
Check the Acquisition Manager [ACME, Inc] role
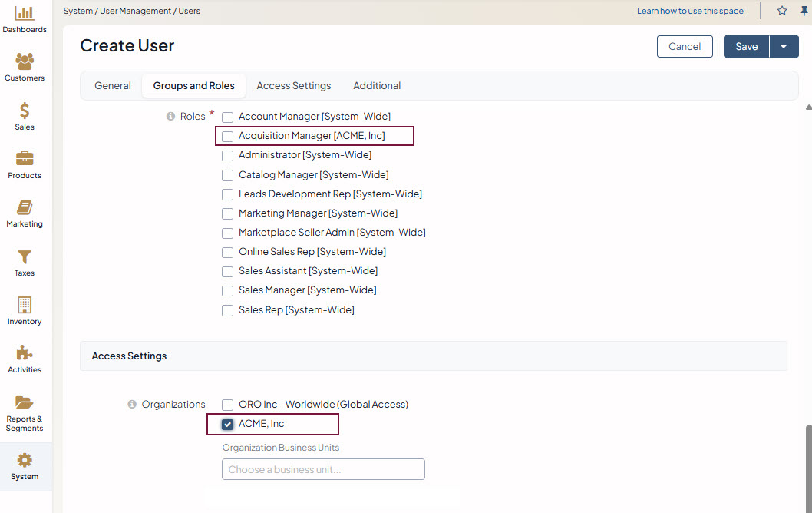tap(228, 137)
